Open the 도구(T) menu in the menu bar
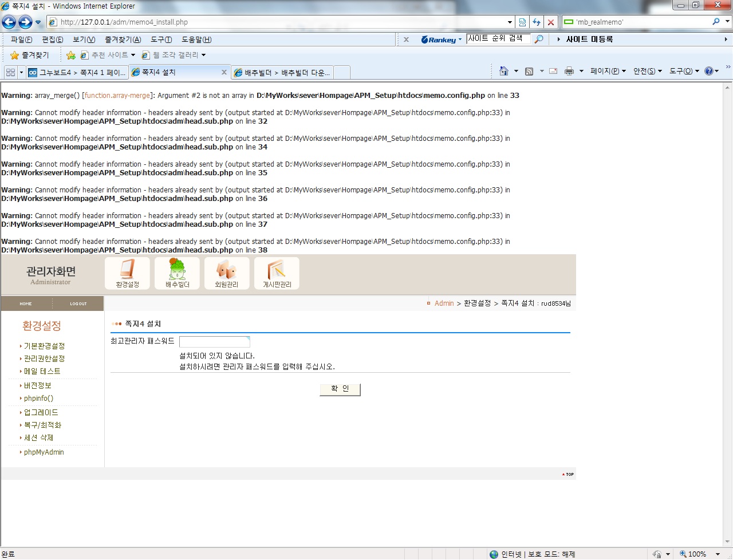The height and width of the screenshot is (560, 733). tap(161, 40)
